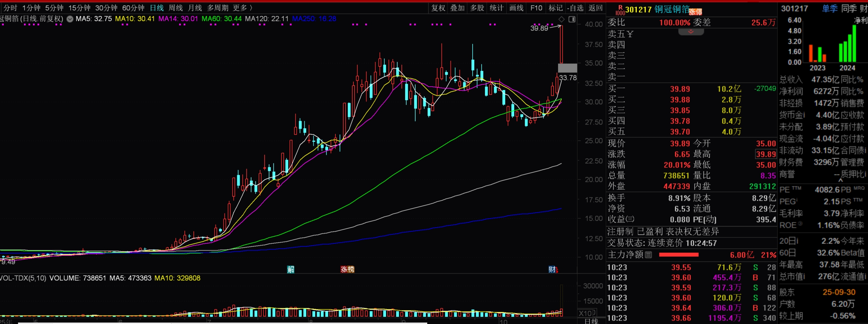Click the ¥ icon beside 卖五
868x324 pixels.
coord(630,34)
